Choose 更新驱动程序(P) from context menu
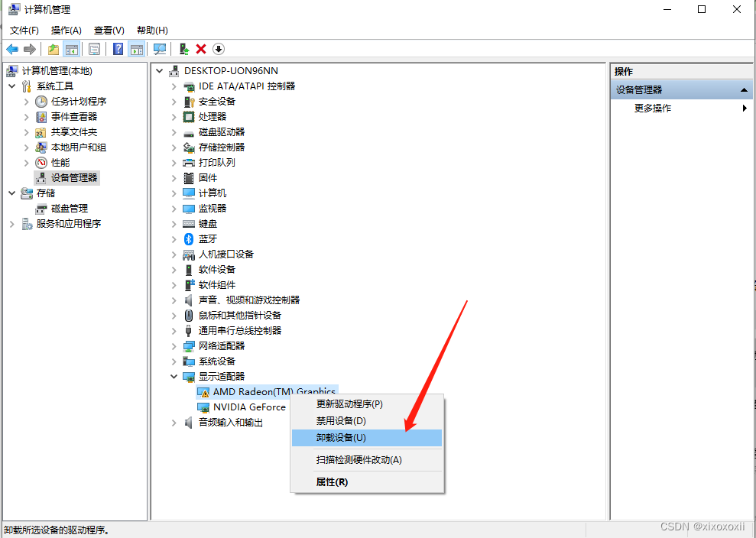This screenshot has height=538, width=756. 366,404
